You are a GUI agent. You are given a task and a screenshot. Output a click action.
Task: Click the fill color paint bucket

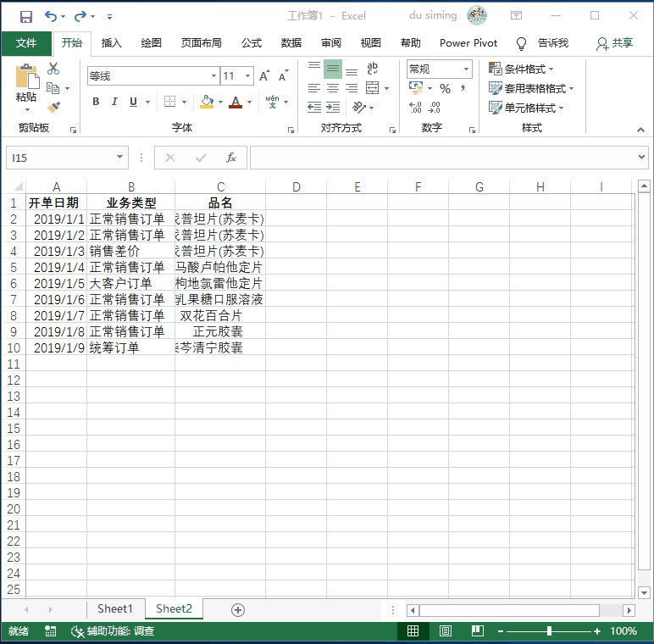point(207,102)
